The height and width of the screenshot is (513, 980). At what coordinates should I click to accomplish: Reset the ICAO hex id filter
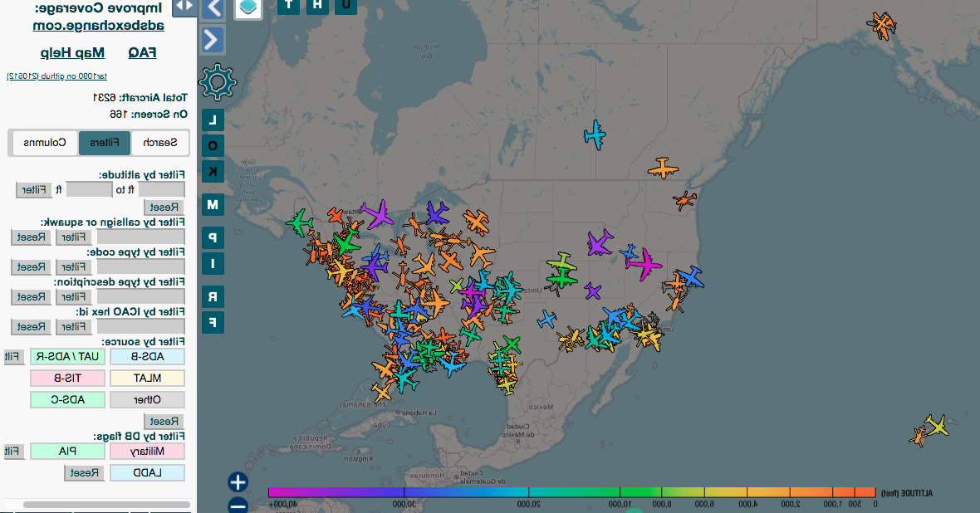click(x=32, y=327)
